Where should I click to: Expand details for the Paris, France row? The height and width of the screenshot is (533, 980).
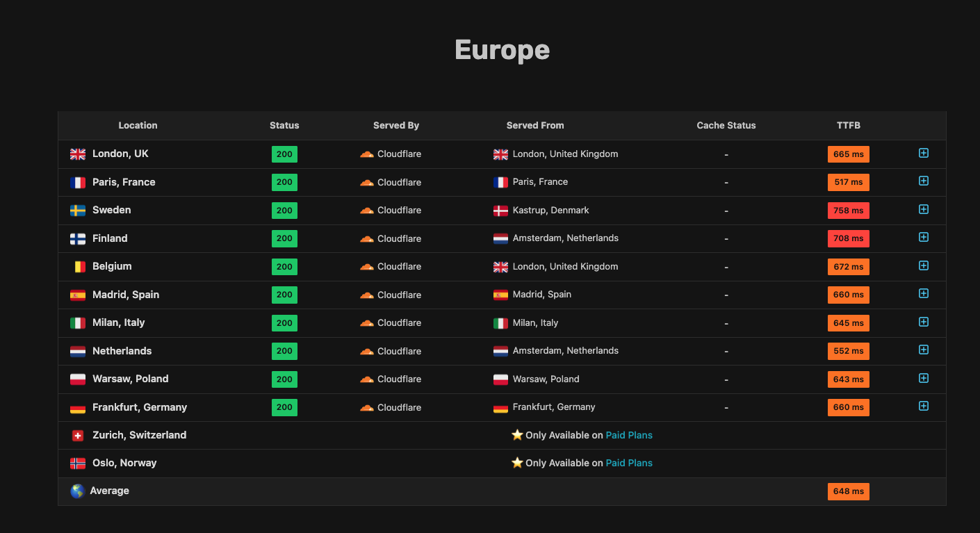coord(924,181)
